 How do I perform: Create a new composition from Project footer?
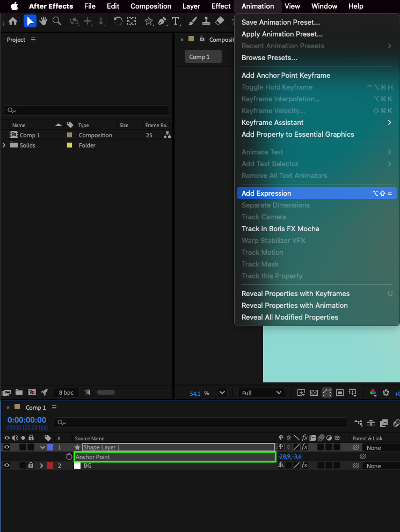[32, 392]
